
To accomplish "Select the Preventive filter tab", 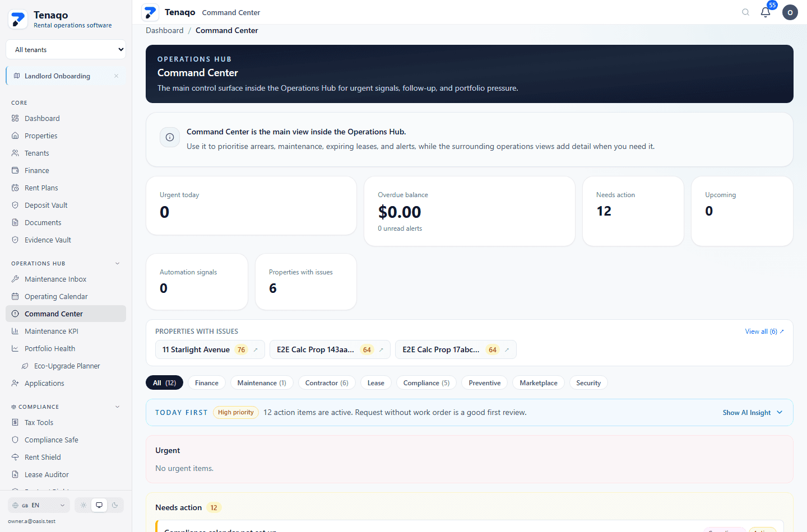I will click(485, 382).
